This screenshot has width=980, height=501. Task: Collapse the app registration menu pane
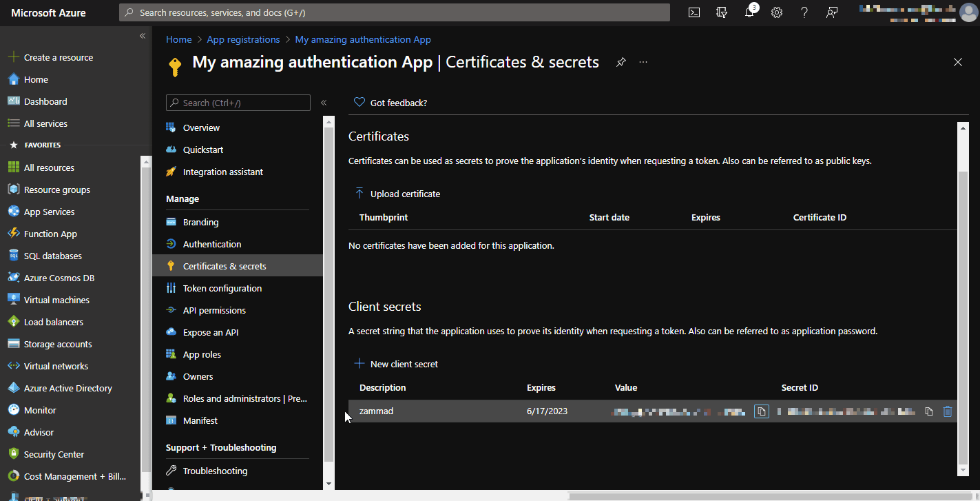(x=323, y=103)
